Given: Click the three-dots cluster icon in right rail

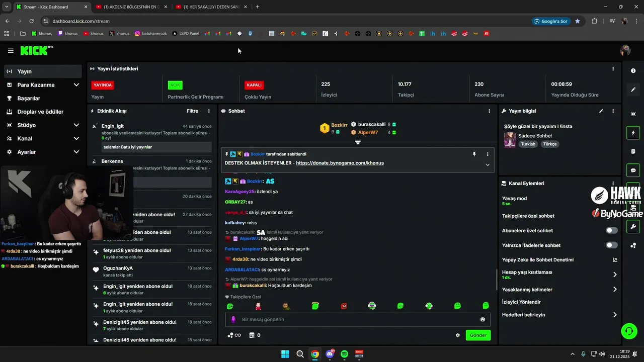Looking at the screenshot, I should pyautogui.click(x=633, y=245).
